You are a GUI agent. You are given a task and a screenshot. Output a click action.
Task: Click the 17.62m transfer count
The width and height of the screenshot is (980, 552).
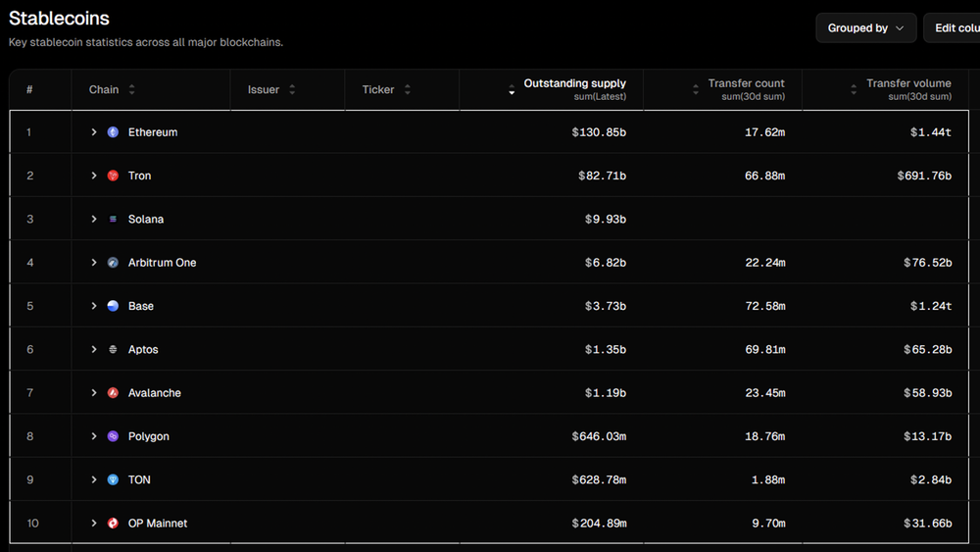pyautogui.click(x=765, y=132)
